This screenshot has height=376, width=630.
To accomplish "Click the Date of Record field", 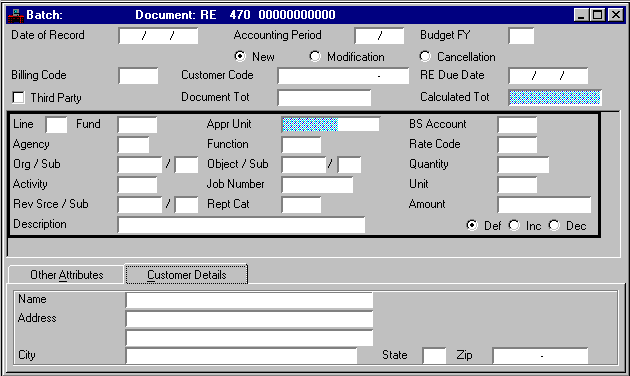I will (158, 36).
